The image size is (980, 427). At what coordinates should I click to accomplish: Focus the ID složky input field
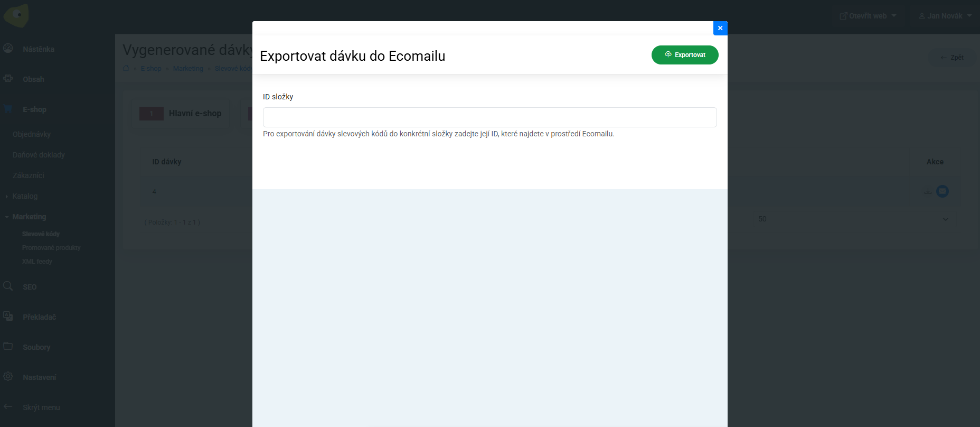tap(490, 117)
